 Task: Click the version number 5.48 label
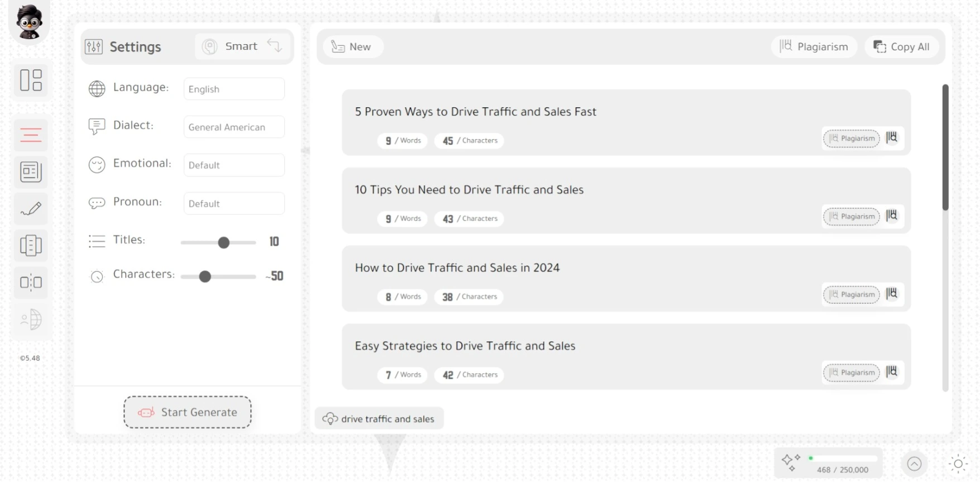(30, 358)
